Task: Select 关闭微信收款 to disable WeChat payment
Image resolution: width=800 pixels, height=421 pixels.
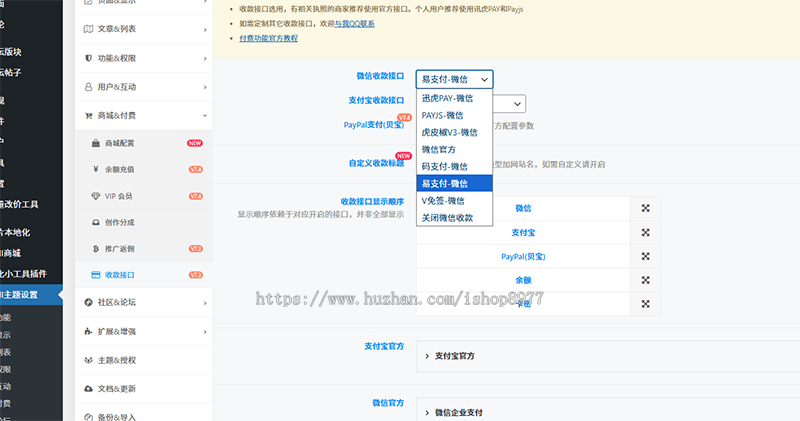Action: (455, 217)
